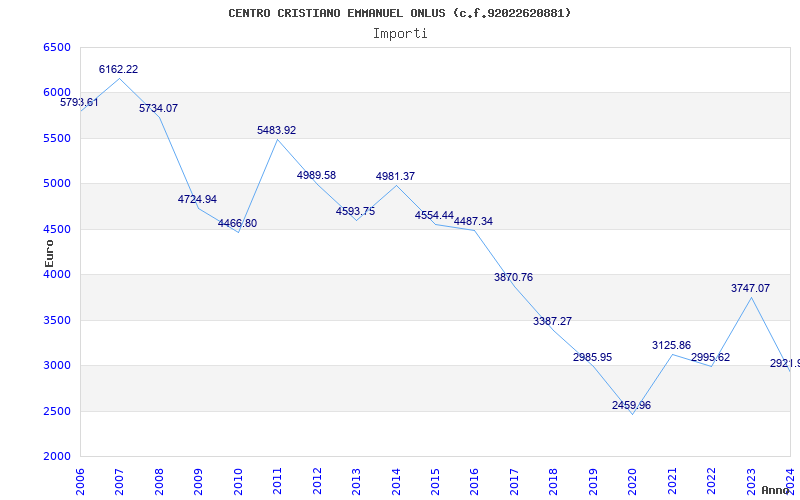Click the y-axis tick 2500
The height and width of the screenshot is (500, 800).
point(57,411)
